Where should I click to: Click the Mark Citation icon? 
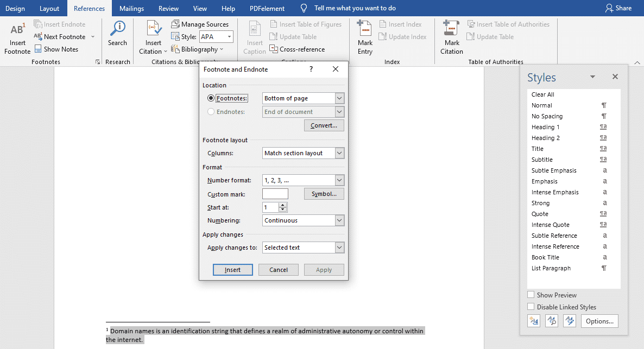pos(451,28)
